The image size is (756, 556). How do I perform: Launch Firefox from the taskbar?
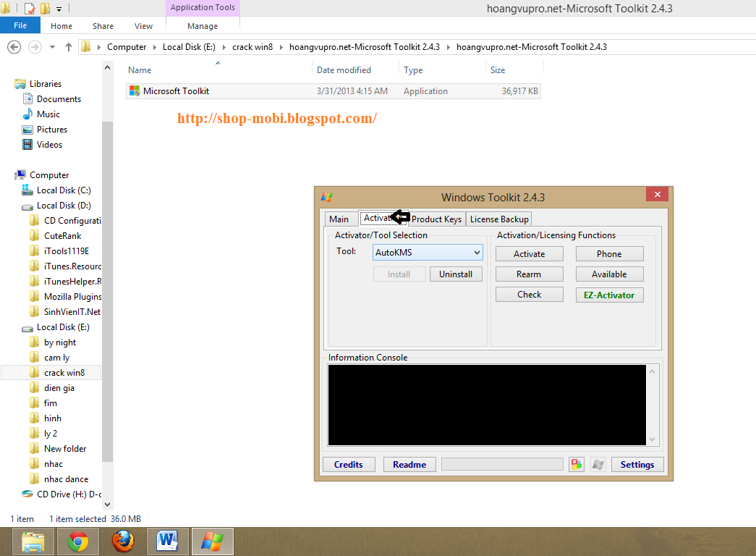pos(123,542)
